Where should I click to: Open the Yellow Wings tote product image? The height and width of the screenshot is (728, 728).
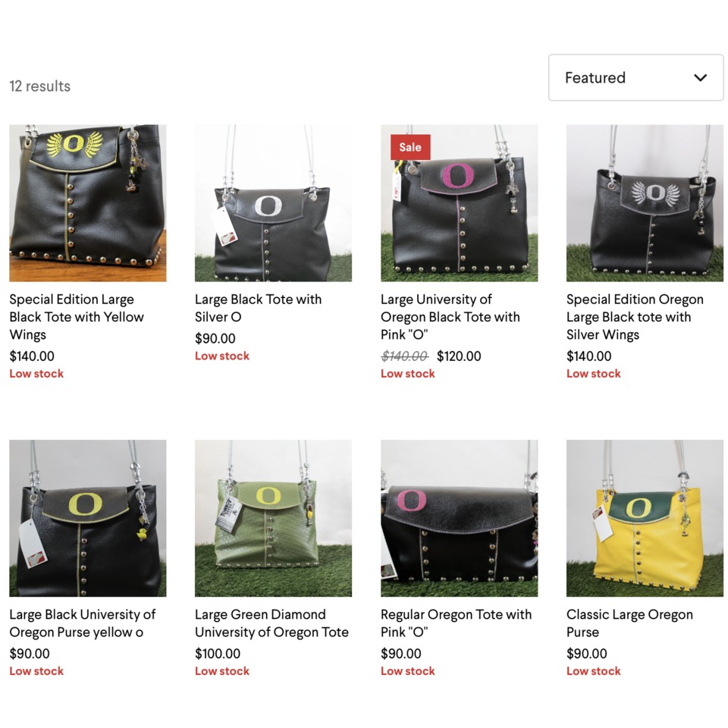[x=88, y=203]
